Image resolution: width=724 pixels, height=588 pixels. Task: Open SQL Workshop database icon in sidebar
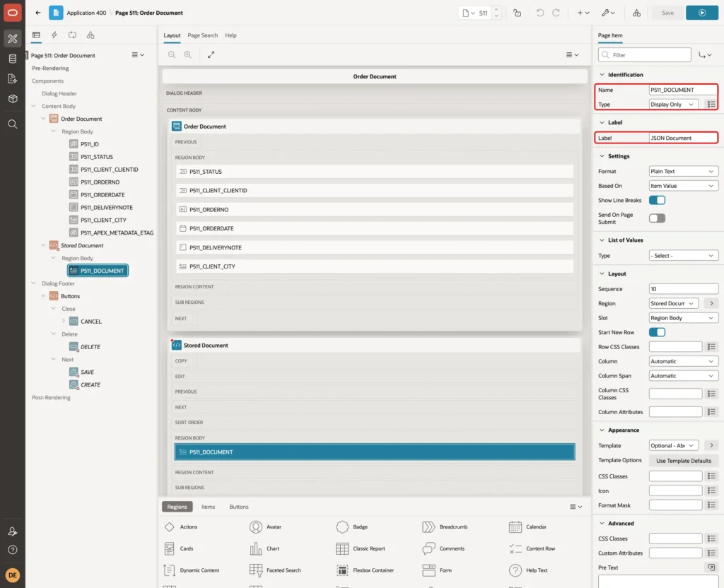click(x=13, y=59)
